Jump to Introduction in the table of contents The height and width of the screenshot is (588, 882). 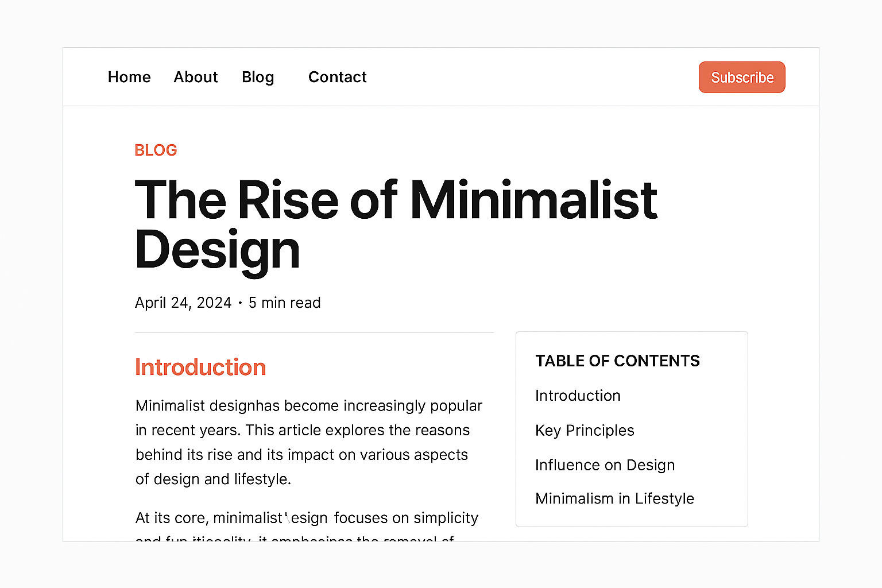click(578, 396)
